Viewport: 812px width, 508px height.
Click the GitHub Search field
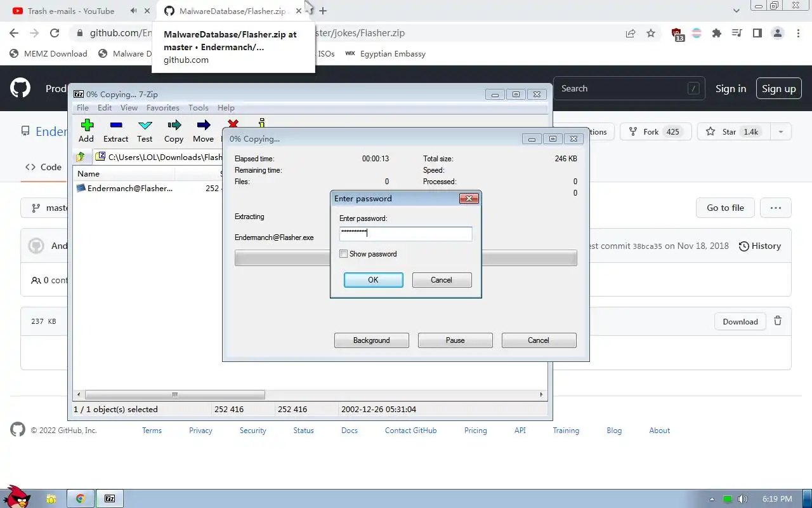629,88
